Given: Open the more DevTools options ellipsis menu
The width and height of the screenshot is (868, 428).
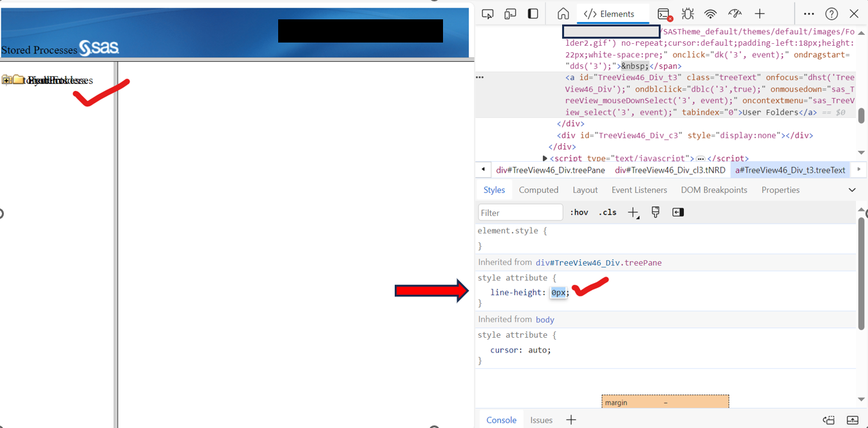Looking at the screenshot, I should pos(809,14).
